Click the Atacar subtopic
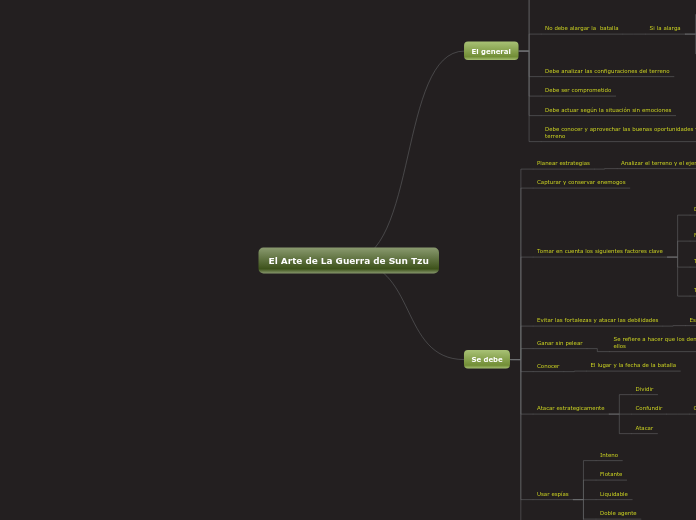This screenshot has height=520, width=696. pyautogui.click(x=644, y=428)
